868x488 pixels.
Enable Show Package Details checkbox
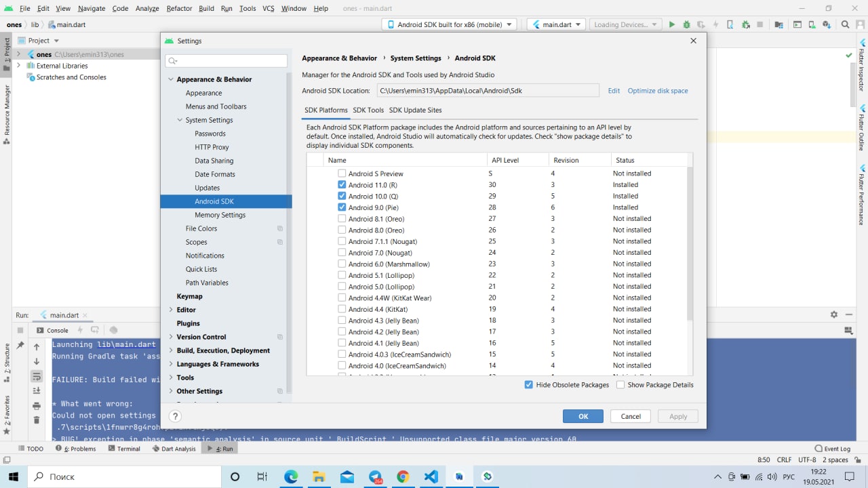620,385
